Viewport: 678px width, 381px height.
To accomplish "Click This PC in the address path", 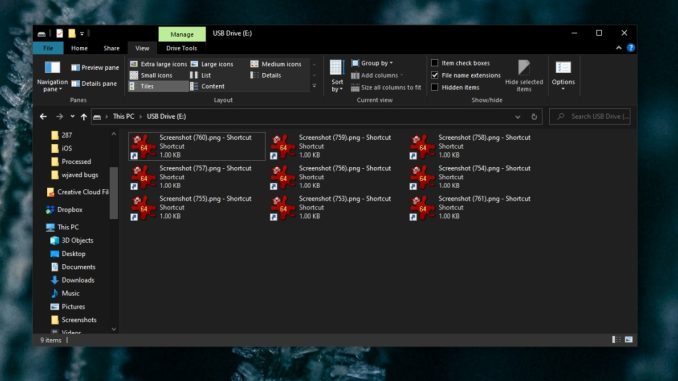I will 123,116.
